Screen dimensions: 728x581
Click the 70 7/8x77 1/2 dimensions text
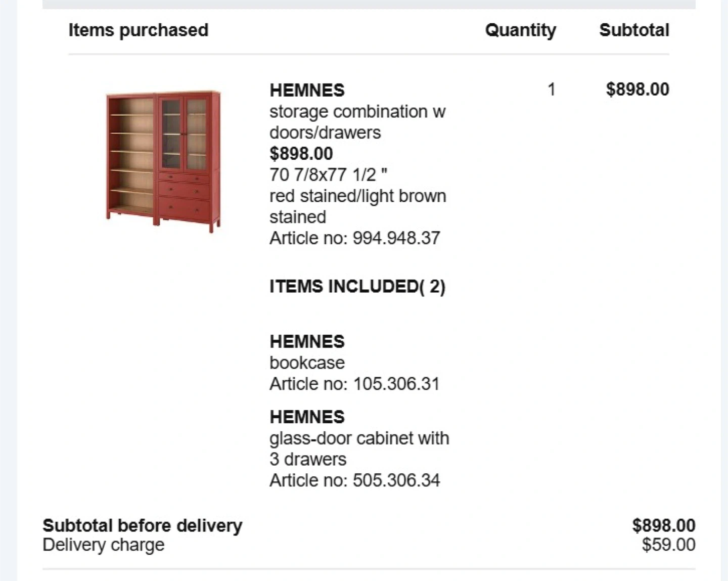328,174
